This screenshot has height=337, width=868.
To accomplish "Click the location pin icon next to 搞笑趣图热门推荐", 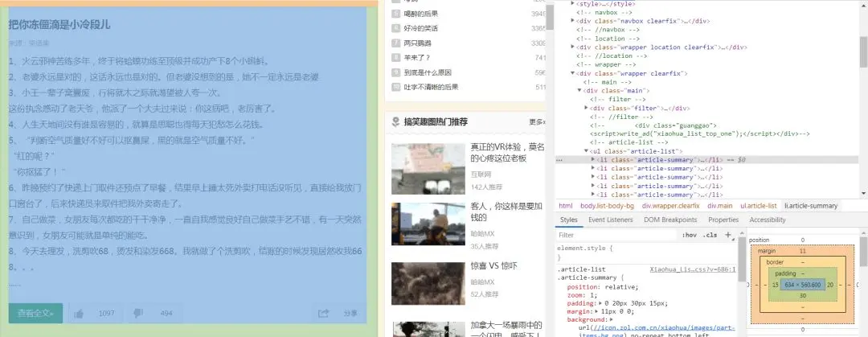I will pos(395,122).
